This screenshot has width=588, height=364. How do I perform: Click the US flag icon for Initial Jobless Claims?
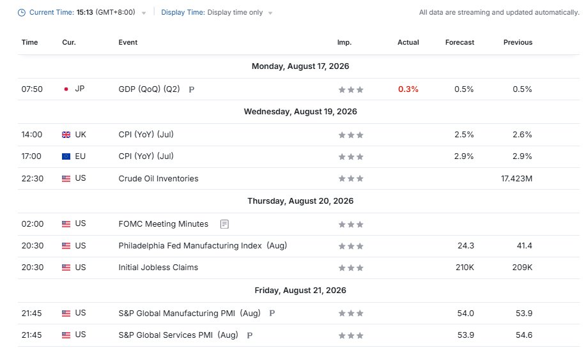pos(66,268)
